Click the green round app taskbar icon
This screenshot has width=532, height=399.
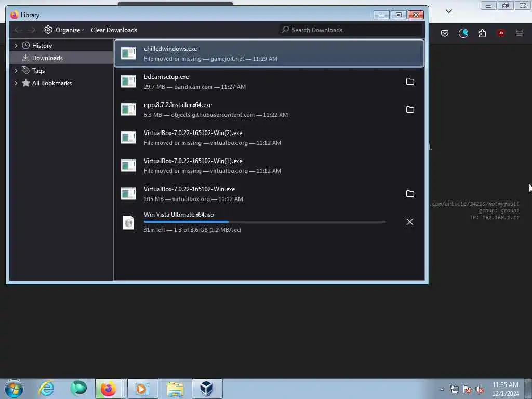(x=78, y=389)
